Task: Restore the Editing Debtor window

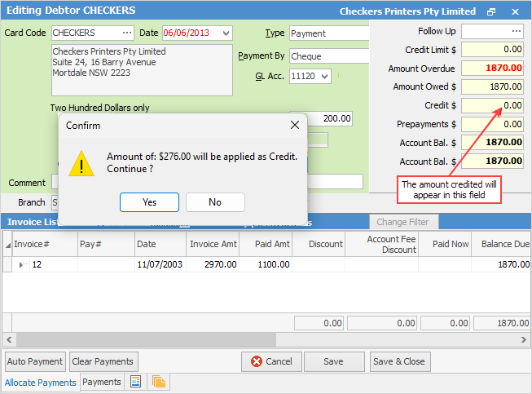Action: point(491,12)
